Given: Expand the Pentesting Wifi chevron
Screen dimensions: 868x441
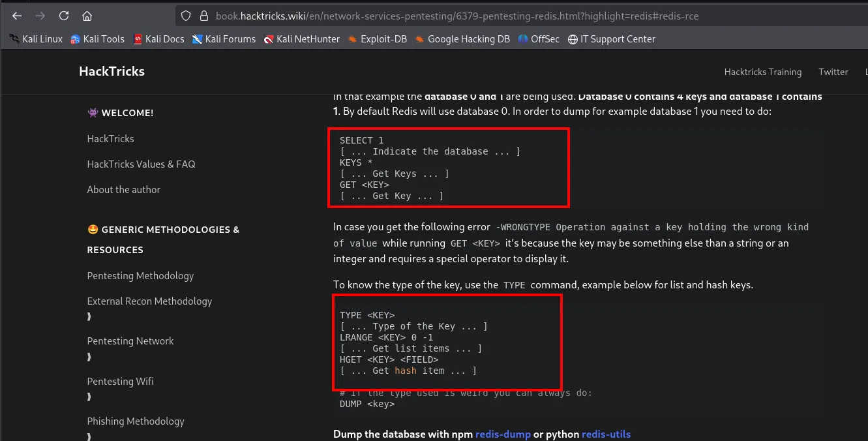Looking at the screenshot, I should [x=89, y=397].
